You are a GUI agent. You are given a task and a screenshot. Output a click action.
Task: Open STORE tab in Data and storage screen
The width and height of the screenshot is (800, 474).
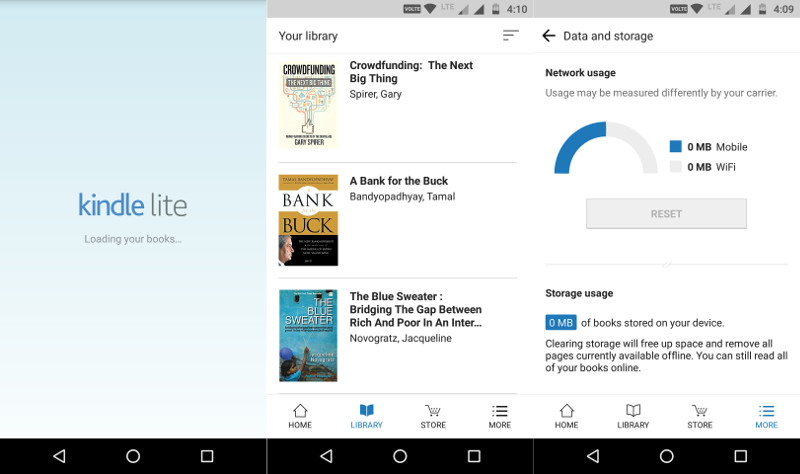(699, 416)
